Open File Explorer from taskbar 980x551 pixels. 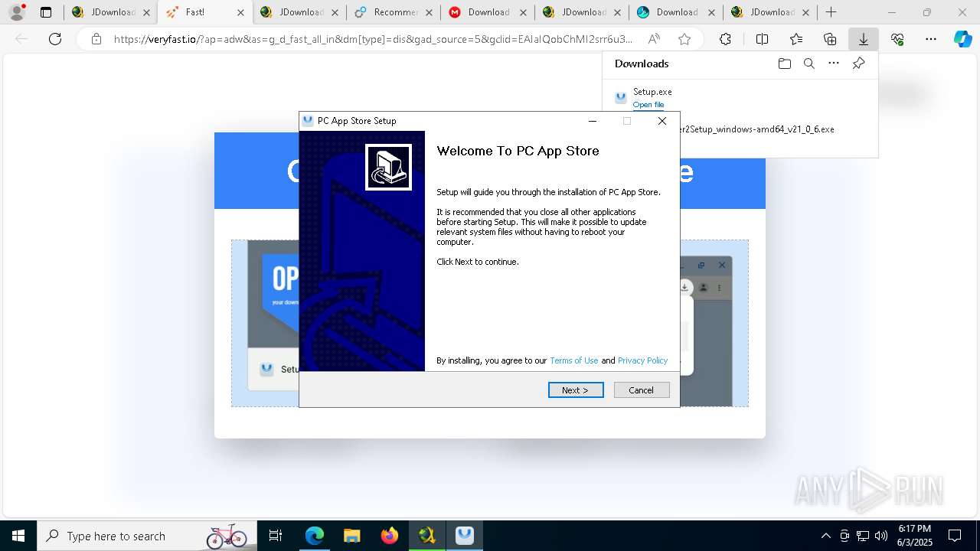pyautogui.click(x=351, y=536)
